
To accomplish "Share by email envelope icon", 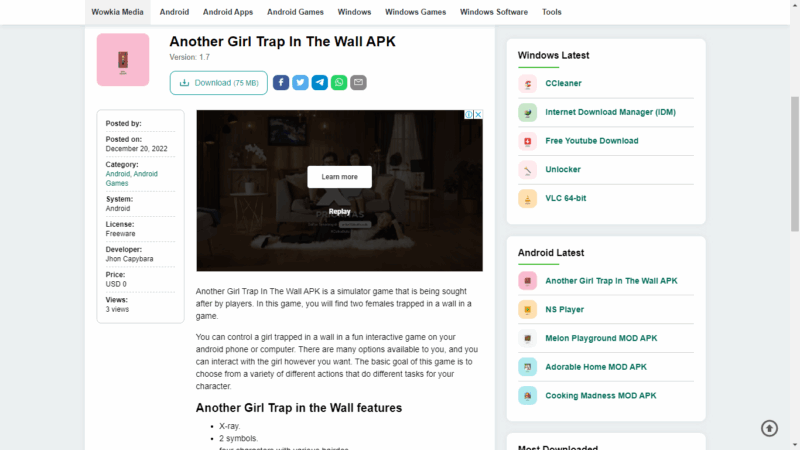I will click(x=358, y=83).
